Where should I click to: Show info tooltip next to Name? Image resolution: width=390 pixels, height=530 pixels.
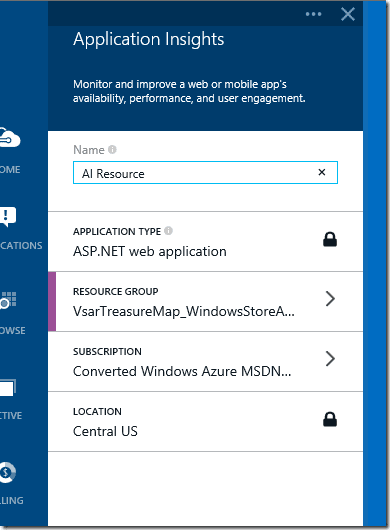click(x=112, y=149)
